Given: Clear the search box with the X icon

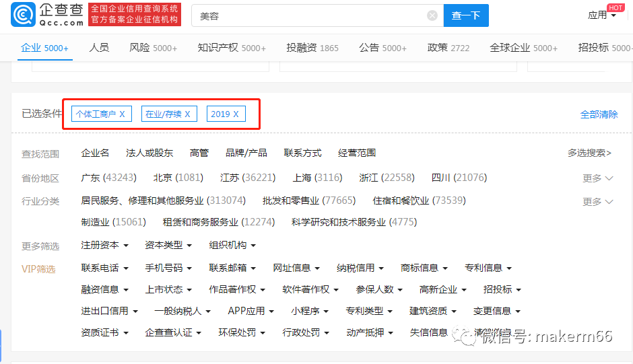Looking at the screenshot, I should (x=432, y=15).
